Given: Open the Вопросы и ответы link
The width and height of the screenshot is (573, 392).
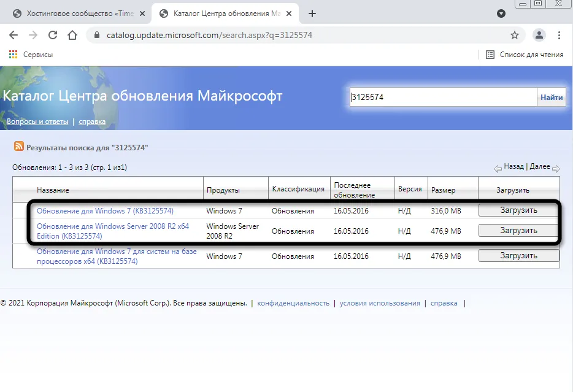Looking at the screenshot, I should tap(37, 121).
